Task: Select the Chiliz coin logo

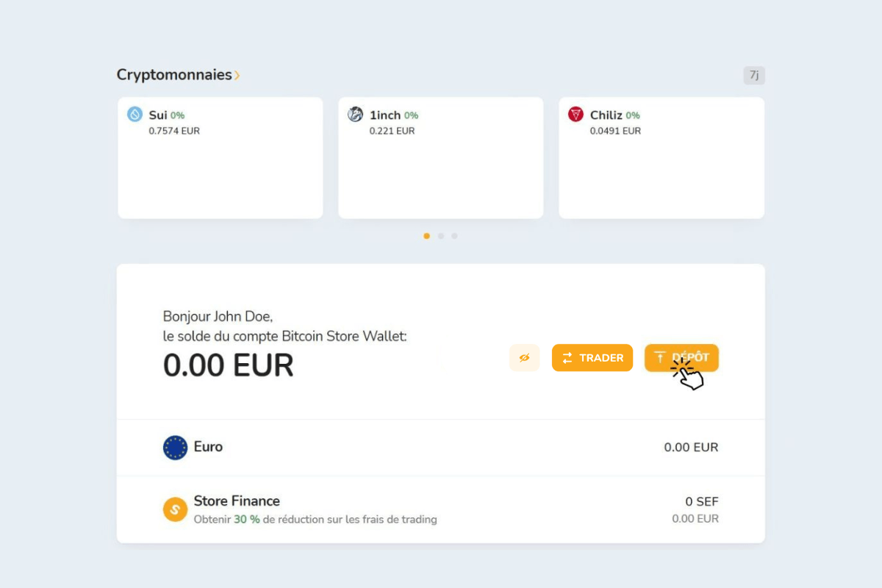Action: click(574, 114)
